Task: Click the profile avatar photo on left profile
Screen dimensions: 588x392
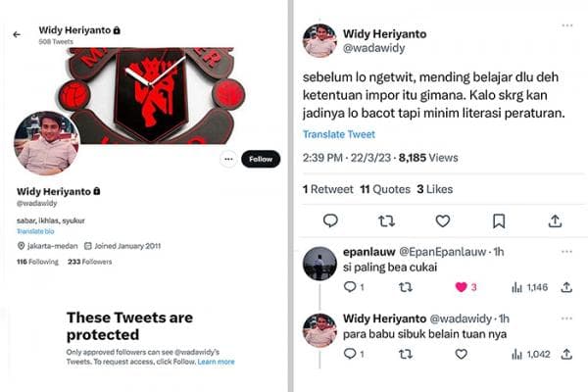Action: (45, 143)
